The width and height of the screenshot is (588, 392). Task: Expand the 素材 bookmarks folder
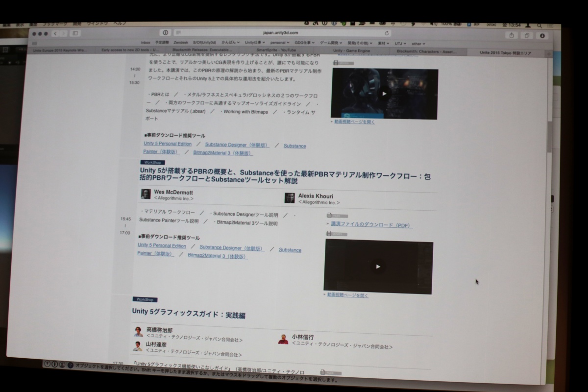pos(383,44)
